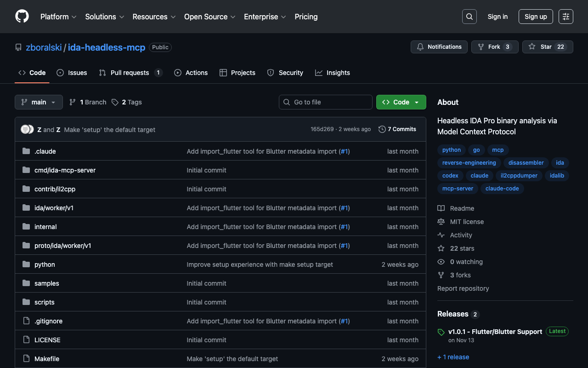The height and width of the screenshot is (368, 588).
Task: Click the commit history clock icon
Action: pyautogui.click(x=382, y=129)
